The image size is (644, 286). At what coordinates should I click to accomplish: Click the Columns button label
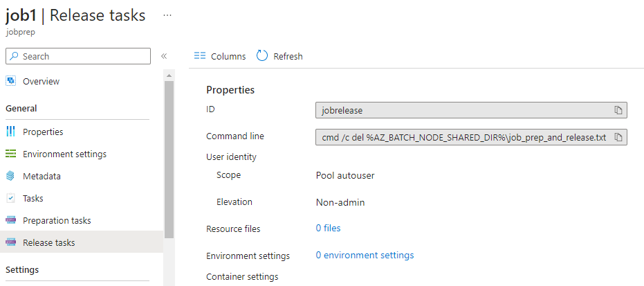[228, 56]
